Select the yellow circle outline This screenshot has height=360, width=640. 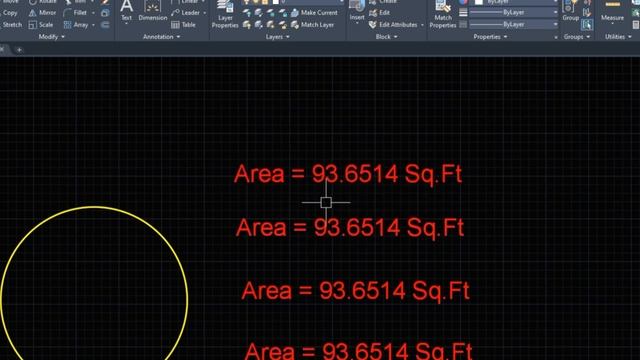point(94,207)
